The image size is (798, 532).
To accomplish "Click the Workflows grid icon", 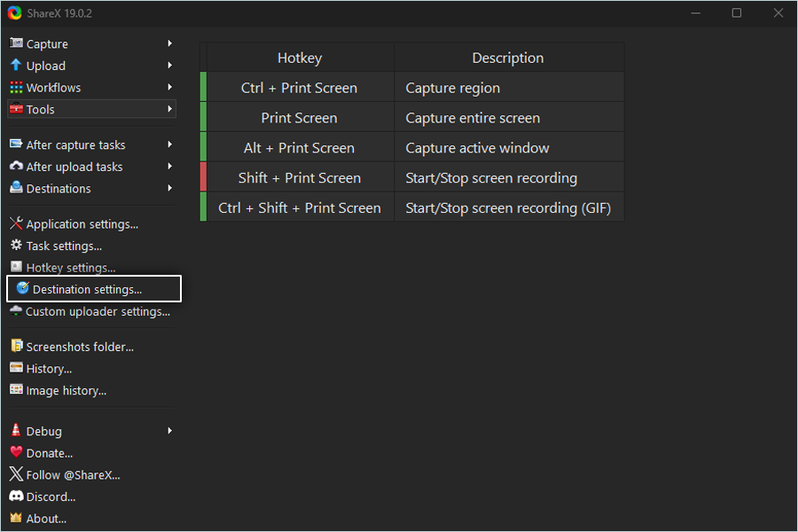I will 16,88.
